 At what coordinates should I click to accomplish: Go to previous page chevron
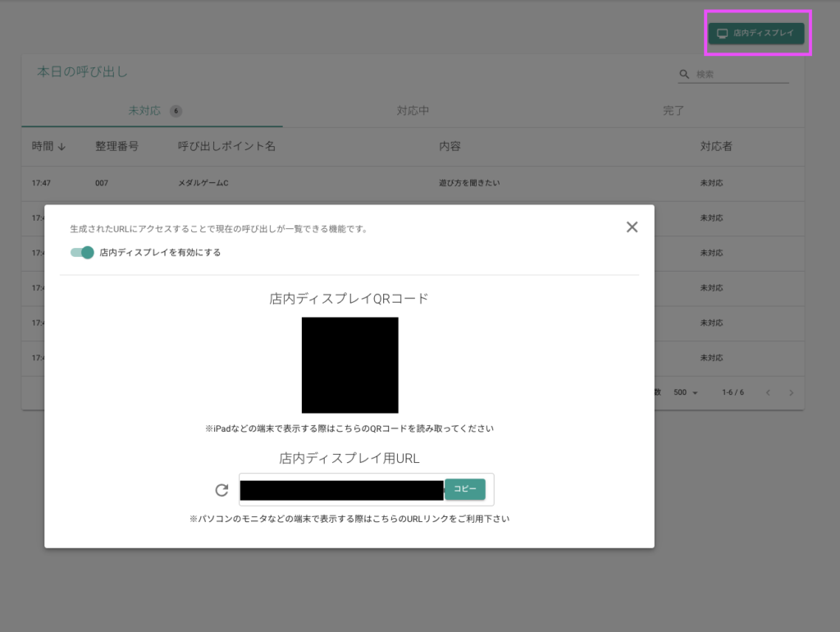point(768,393)
